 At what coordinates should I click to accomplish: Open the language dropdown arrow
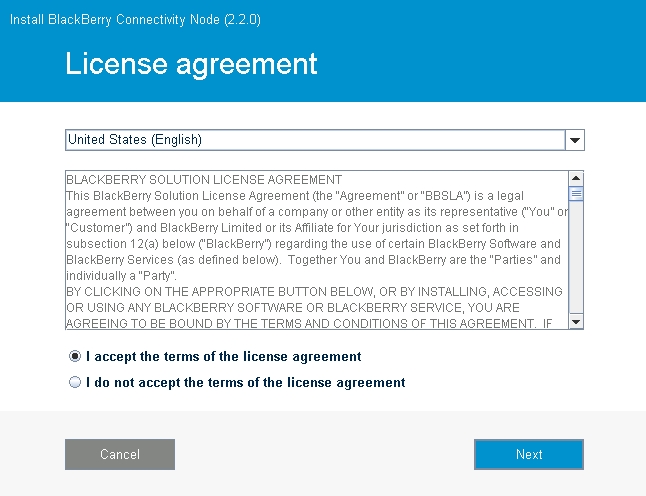click(x=574, y=140)
